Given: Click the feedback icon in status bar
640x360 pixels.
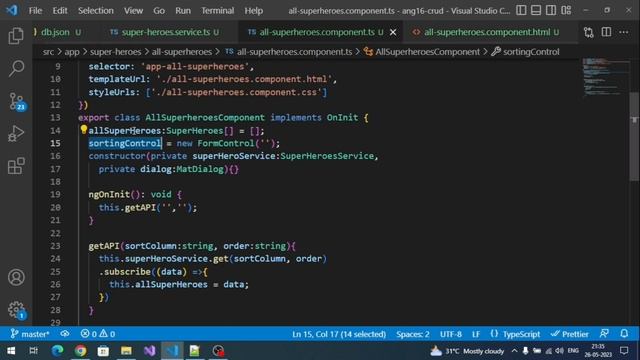Looking at the screenshot, I should pos(604,333).
